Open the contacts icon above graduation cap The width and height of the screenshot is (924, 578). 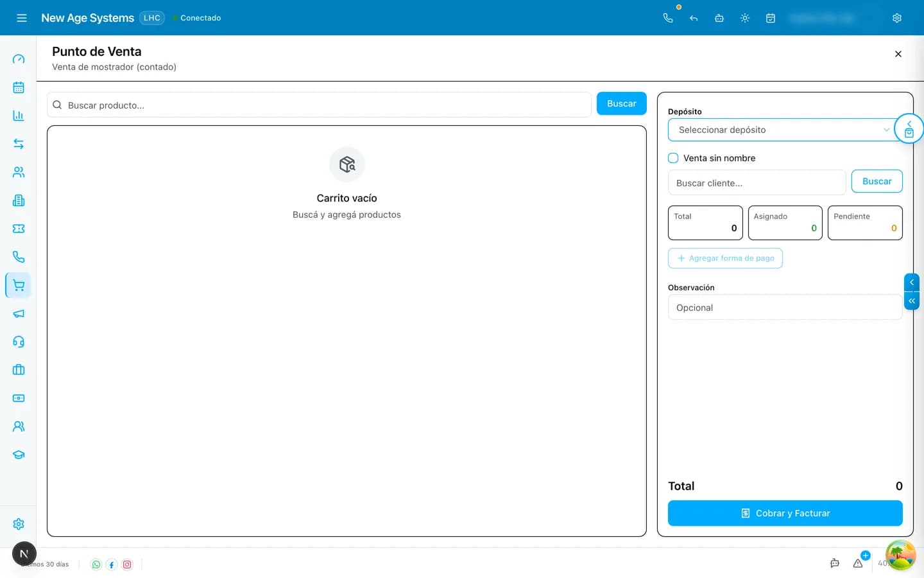[19, 426]
